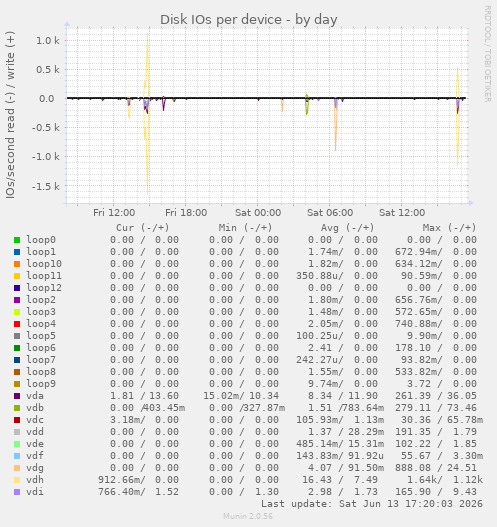Click the loop10 orange color swatch

pyautogui.click(x=17, y=264)
